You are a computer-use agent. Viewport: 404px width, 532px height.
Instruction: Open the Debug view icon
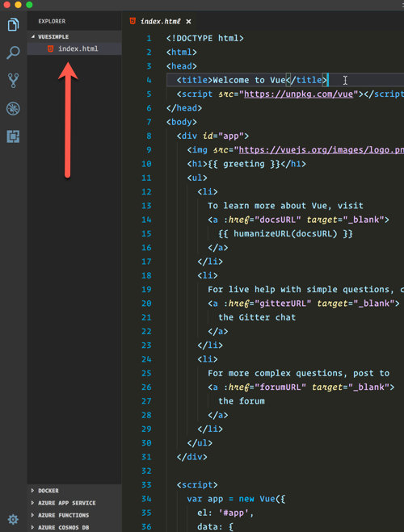point(13,108)
